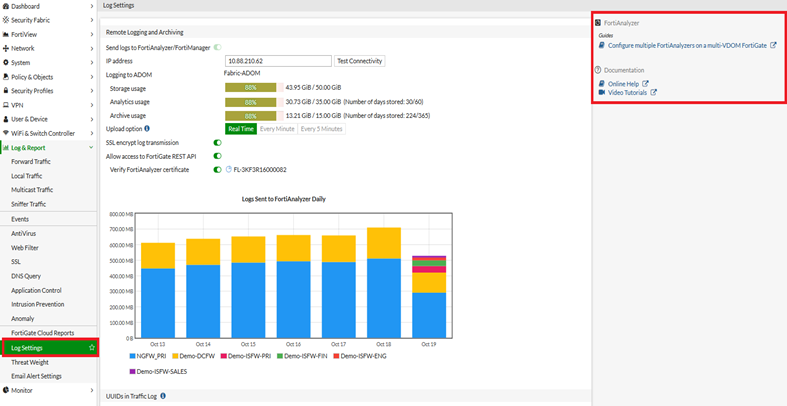Click the Policy & Objects icon
The height and width of the screenshot is (406, 787).
6,77
